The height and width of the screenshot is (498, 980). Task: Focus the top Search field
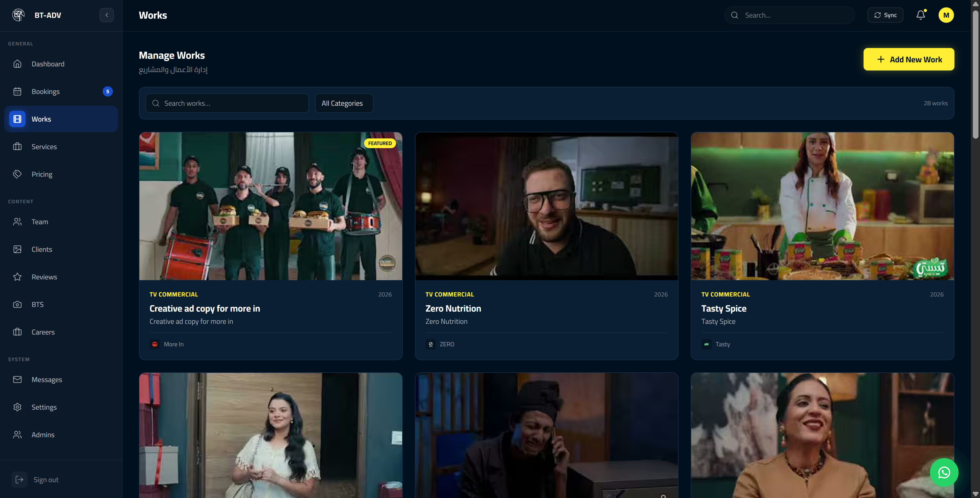(790, 15)
